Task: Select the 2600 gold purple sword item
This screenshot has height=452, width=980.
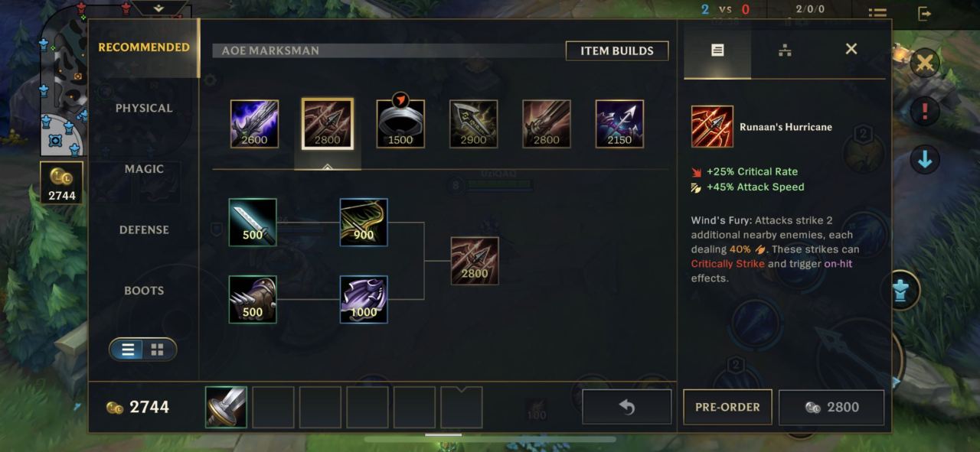Action: tap(255, 124)
